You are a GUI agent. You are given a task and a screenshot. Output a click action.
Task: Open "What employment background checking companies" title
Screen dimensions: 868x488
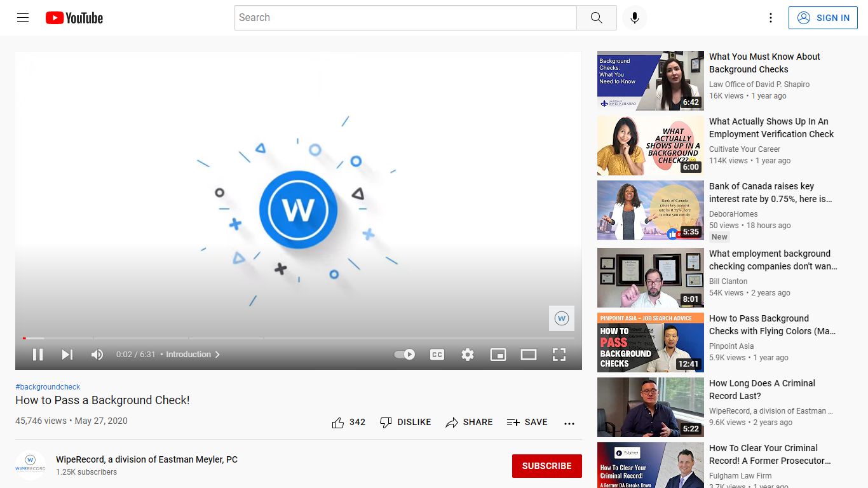pyautogui.click(x=773, y=260)
